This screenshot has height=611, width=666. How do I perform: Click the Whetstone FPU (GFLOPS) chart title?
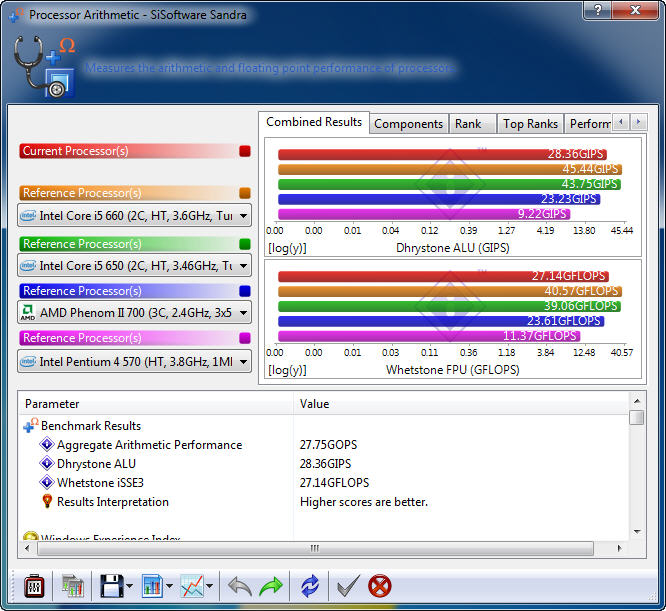[x=452, y=370]
